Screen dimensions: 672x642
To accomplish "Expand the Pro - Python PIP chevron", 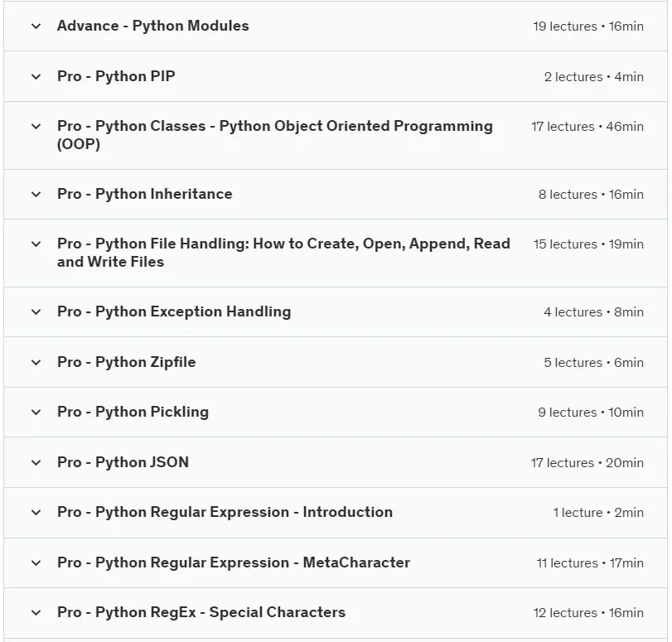I will pos(36,77).
